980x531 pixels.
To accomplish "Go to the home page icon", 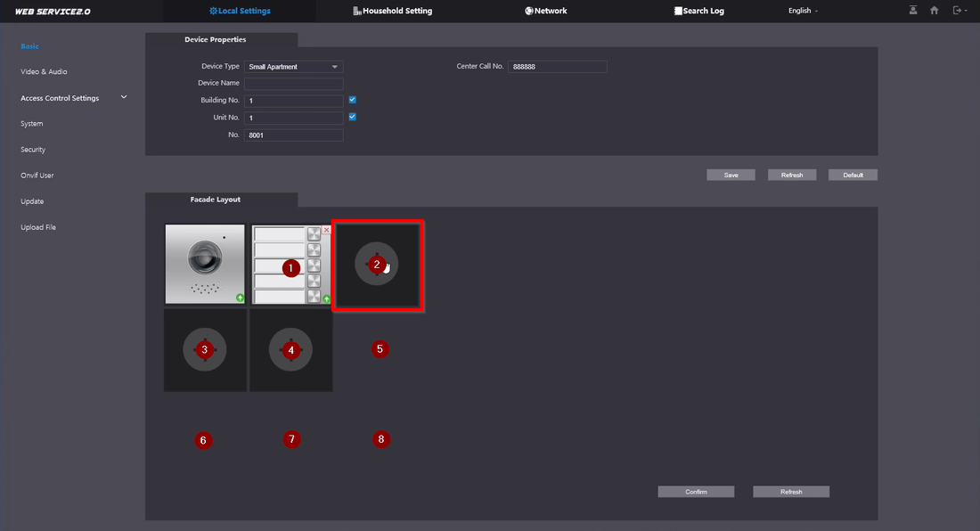I will pyautogui.click(x=935, y=10).
